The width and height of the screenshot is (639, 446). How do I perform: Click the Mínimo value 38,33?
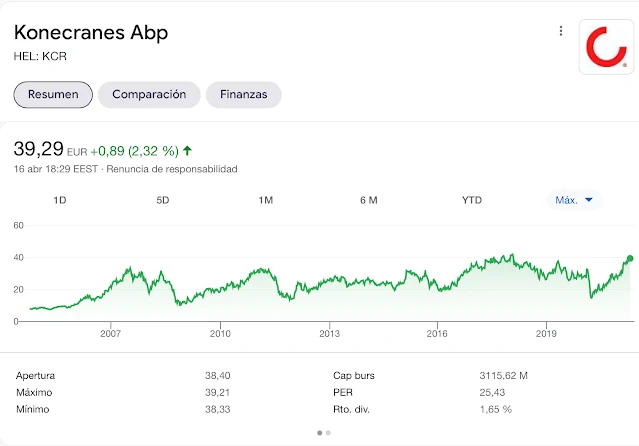point(218,409)
